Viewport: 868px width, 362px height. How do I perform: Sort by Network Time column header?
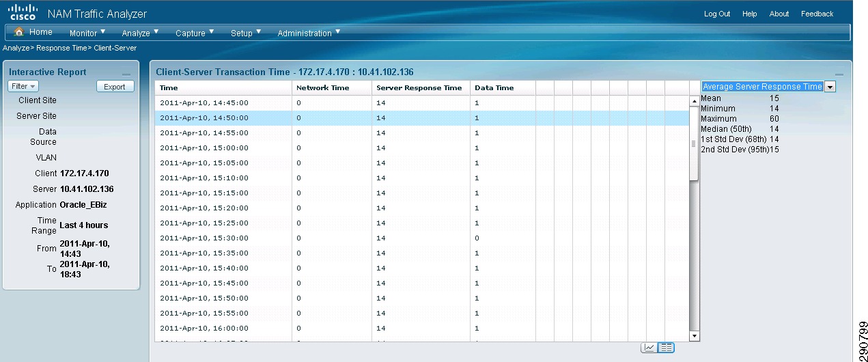pos(331,87)
